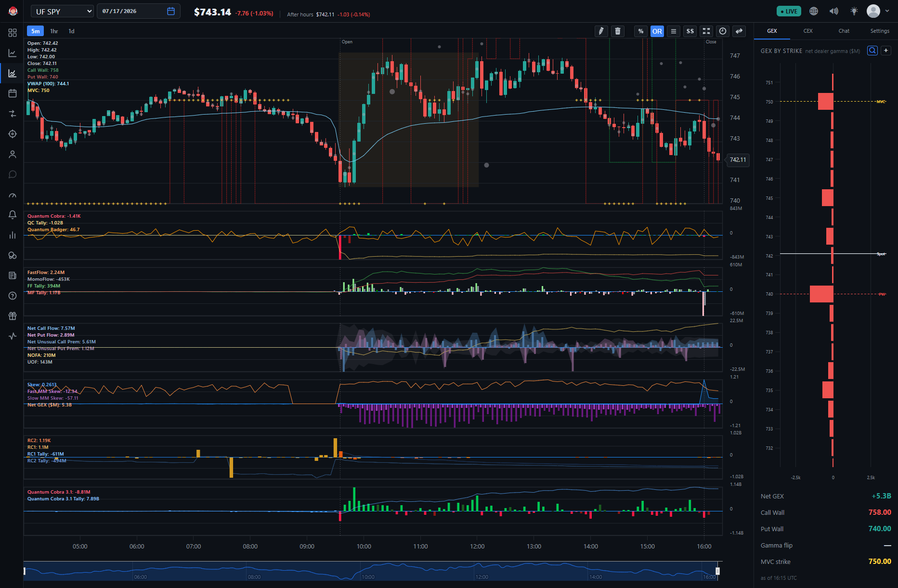Viewport: 898px width, 588px height.
Task: Open the chat bubble sidebar icon
Action: 13,174
